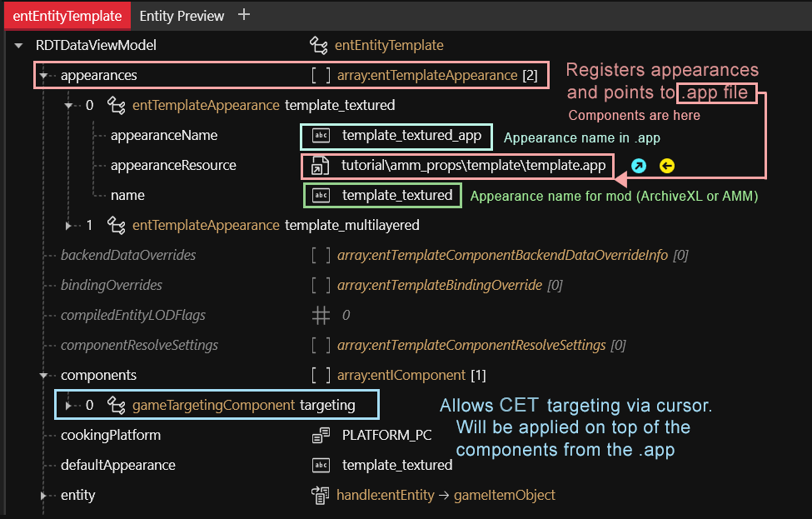812x519 pixels.
Task: Click array bracket icon in appearances row
Action: pyautogui.click(x=321, y=75)
